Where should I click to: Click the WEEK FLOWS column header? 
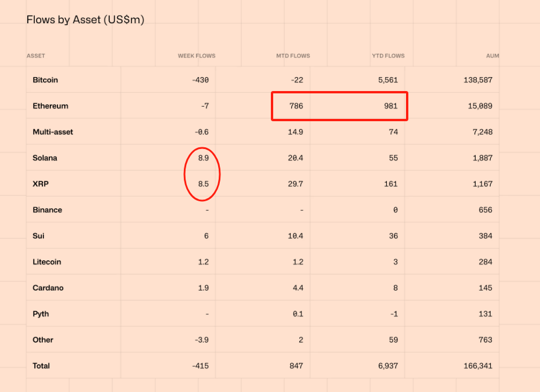196,56
